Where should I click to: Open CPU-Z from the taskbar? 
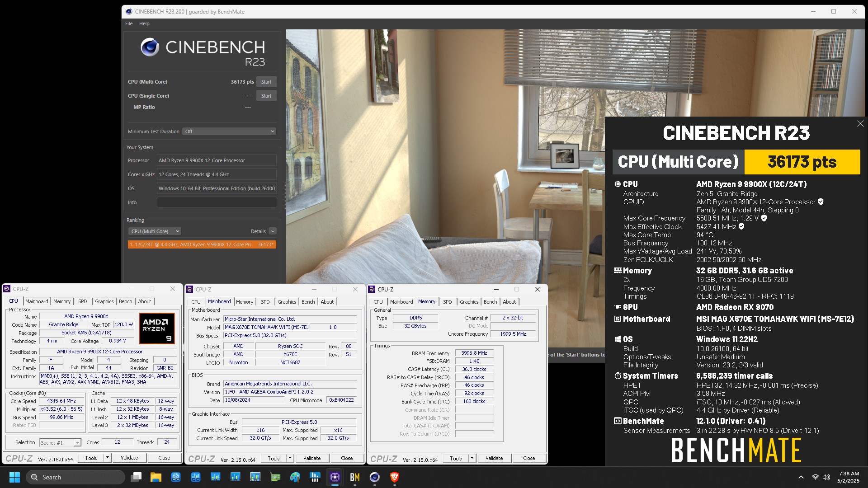335,477
